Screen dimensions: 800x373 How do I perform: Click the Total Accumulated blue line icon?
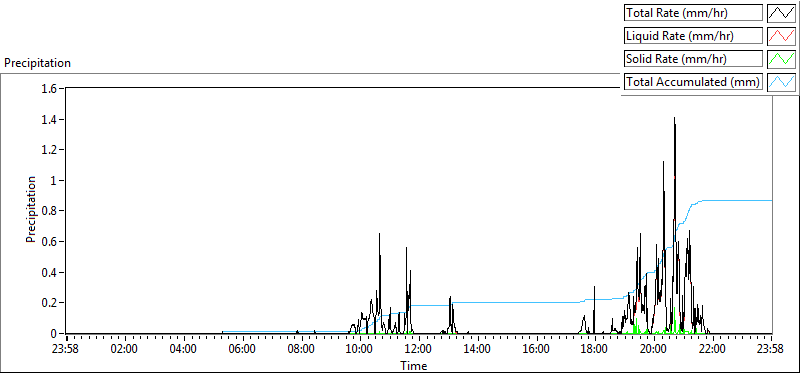click(x=782, y=82)
